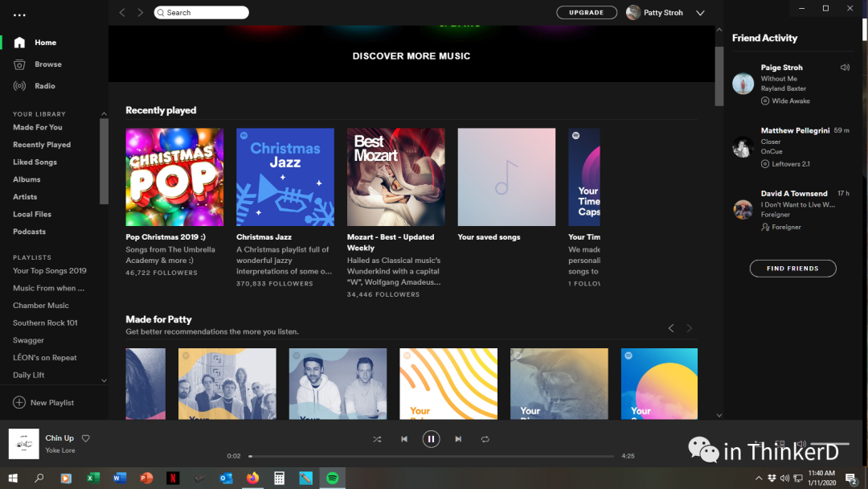Viewport: 868px width, 489px height.
Task: Show next Made for Patty items
Action: coord(690,328)
